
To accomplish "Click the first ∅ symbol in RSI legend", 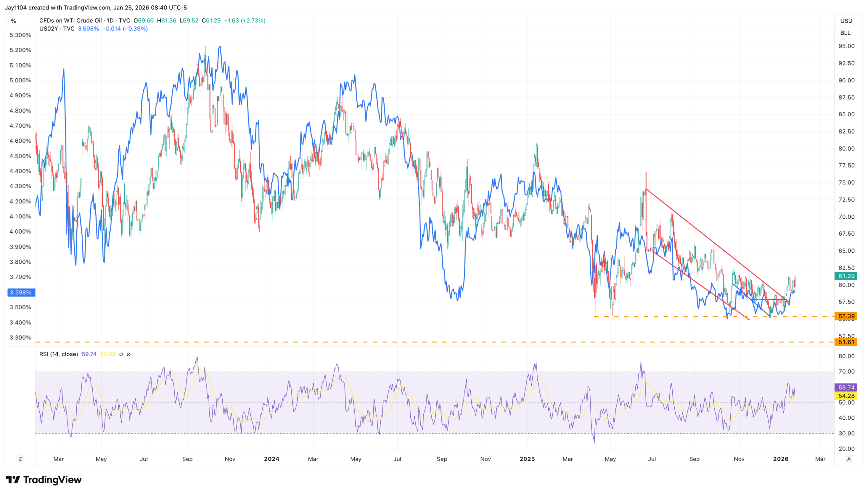I will coord(121,354).
